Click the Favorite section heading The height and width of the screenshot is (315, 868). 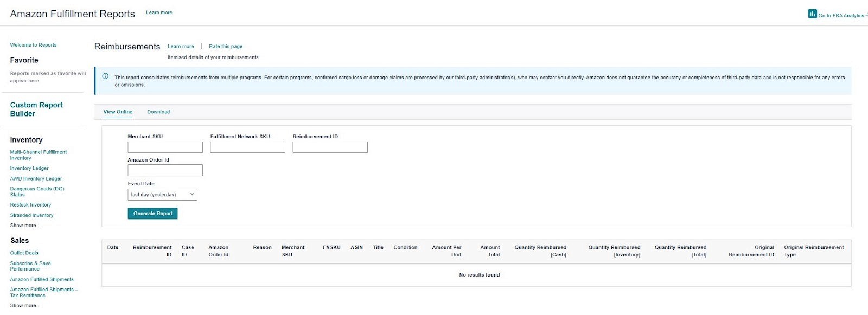point(24,60)
